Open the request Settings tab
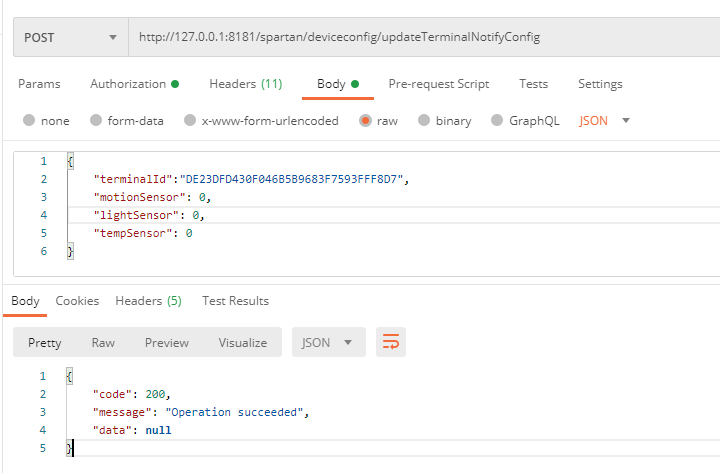 click(600, 84)
